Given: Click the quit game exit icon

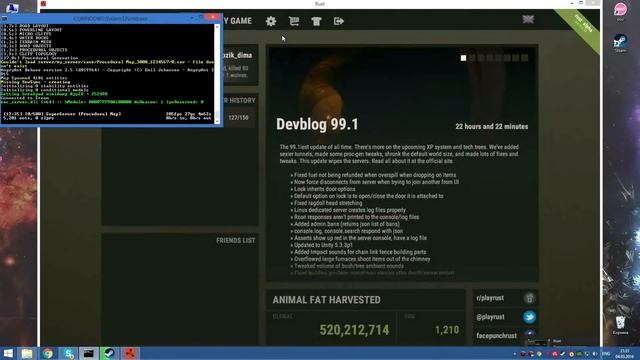Looking at the screenshot, I should (x=338, y=21).
